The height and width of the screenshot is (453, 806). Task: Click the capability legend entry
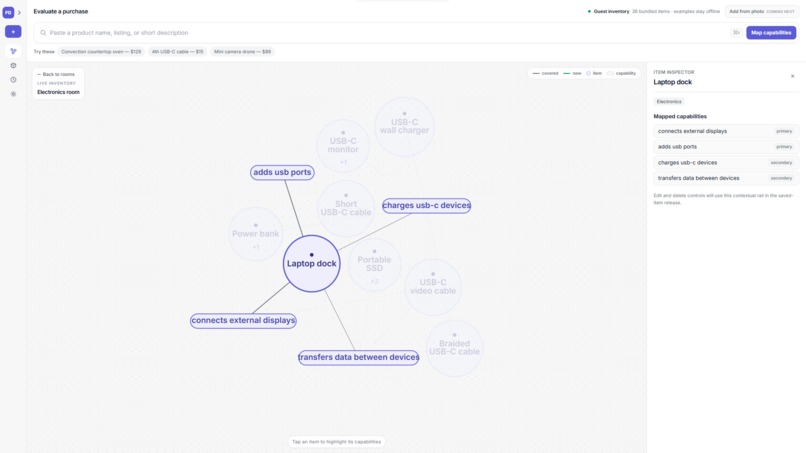(621, 74)
